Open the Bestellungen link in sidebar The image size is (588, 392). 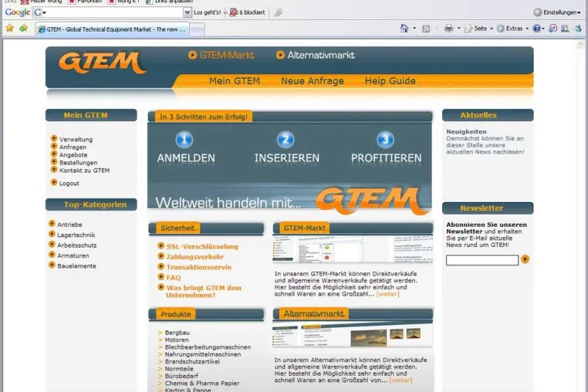(x=79, y=163)
